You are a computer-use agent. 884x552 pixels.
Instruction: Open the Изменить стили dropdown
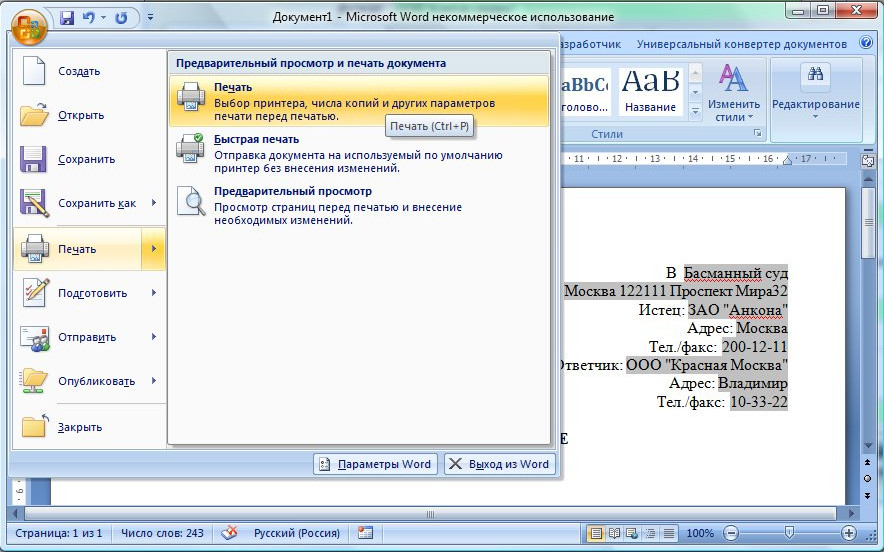(734, 92)
